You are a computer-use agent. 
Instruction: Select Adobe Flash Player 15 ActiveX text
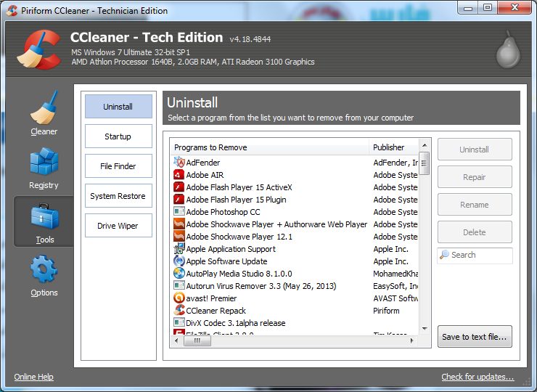[239, 187]
